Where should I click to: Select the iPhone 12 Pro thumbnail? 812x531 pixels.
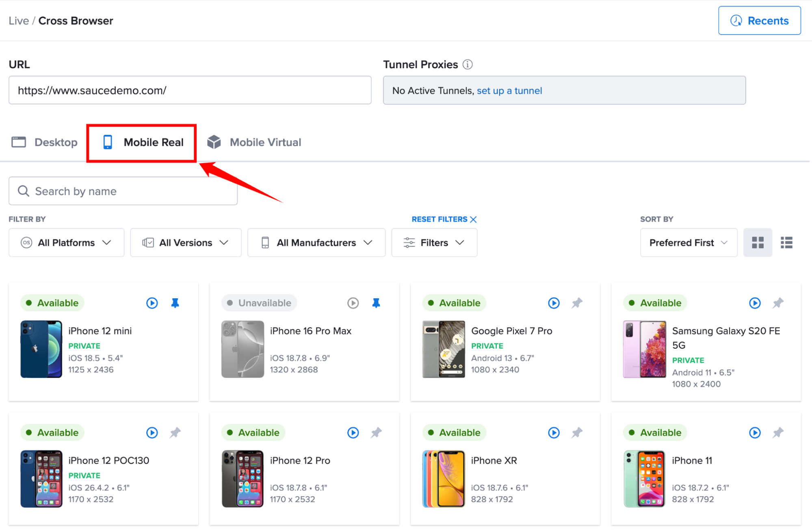click(243, 479)
